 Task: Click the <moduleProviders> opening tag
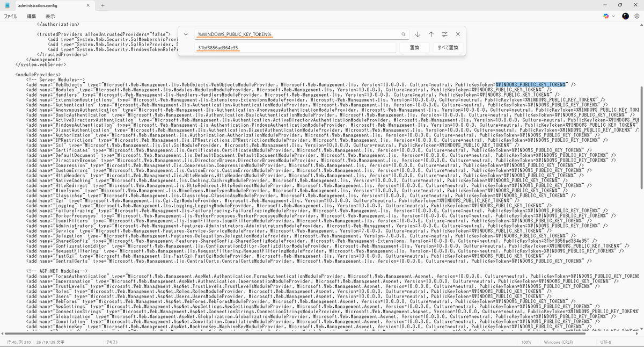coord(38,74)
